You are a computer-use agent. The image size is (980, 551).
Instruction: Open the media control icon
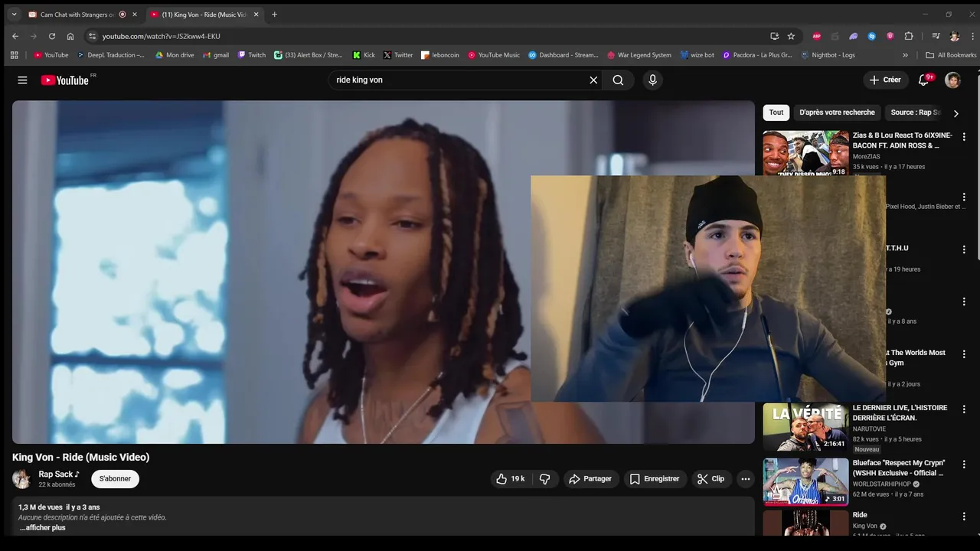click(x=936, y=36)
